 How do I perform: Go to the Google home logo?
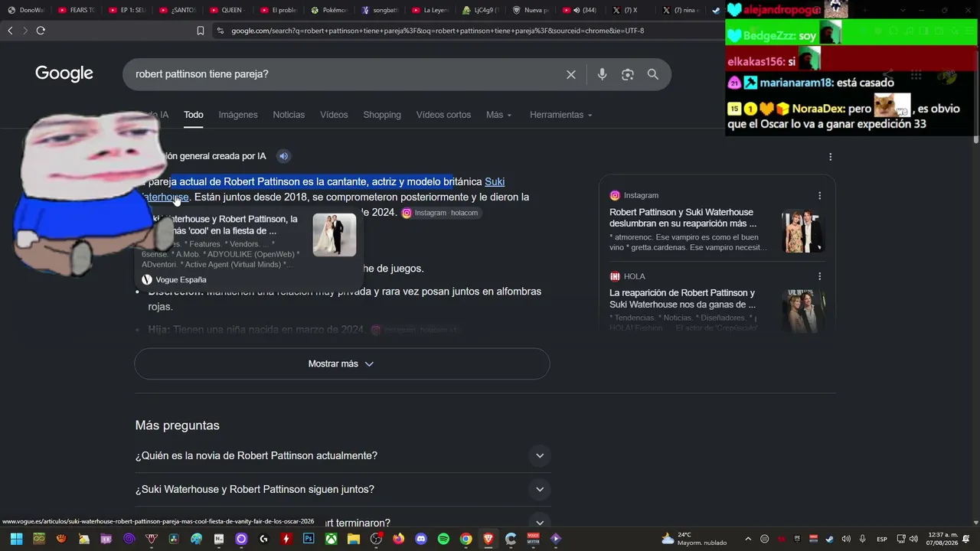pyautogui.click(x=64, y=73)
